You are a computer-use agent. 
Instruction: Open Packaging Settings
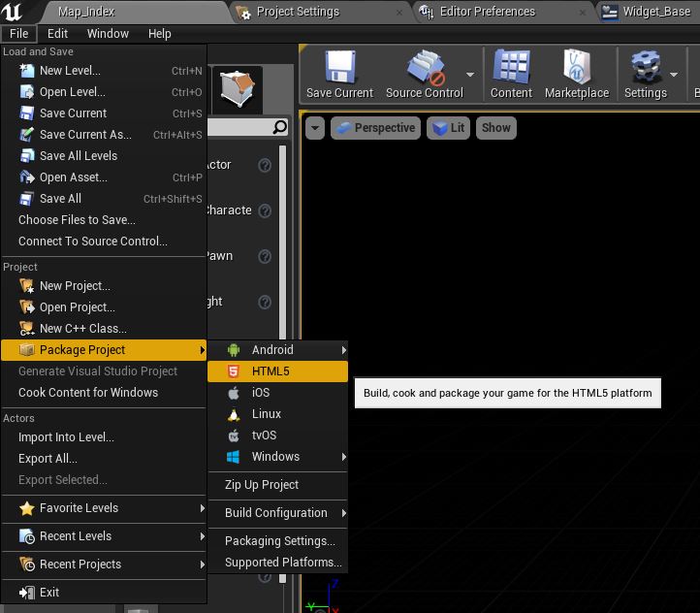tap(277, 541)
